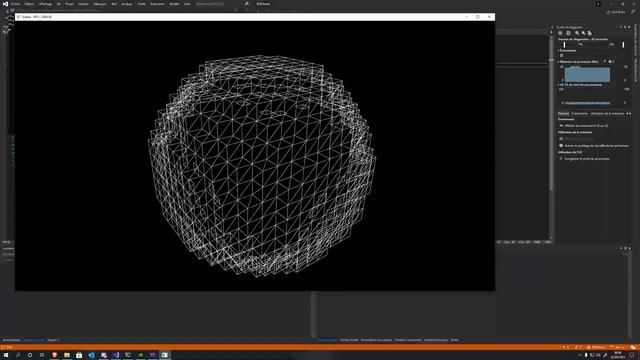Switch to Paramètres d'exception tab
The width and height of the screenshot is (640, 360).
click(x=376, y=340)
